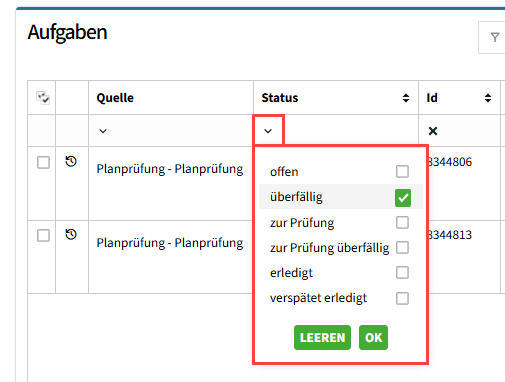Sort by Id column arrows
This screenshot has height=382, width=505.
[x=488, y=98]
